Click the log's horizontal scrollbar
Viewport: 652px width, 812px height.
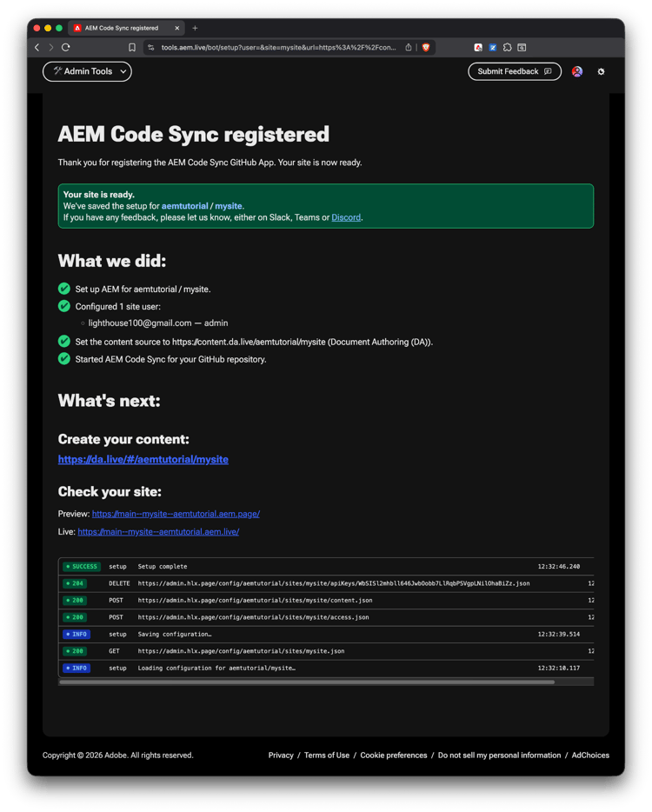307,682
